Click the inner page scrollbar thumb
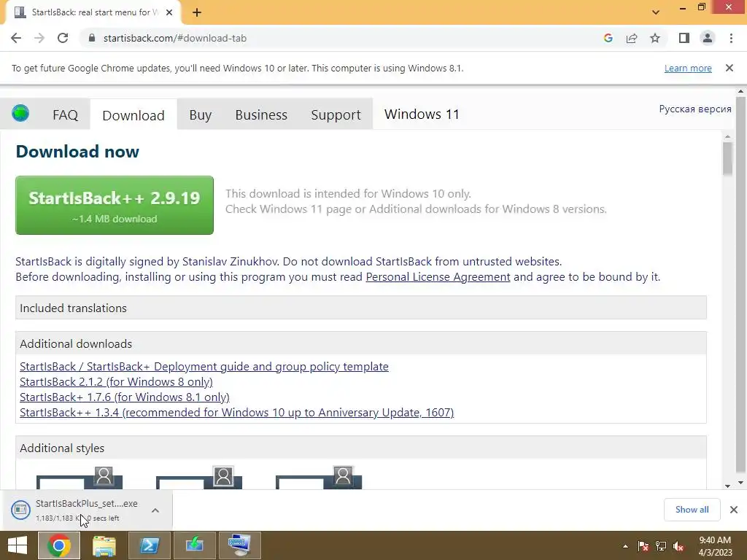 pyautogui.click(x=727, y=158)
